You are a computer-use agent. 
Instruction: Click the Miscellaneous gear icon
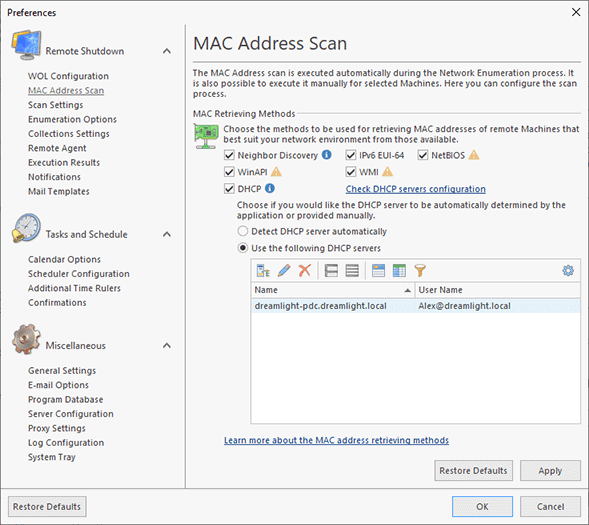point(26,339)
